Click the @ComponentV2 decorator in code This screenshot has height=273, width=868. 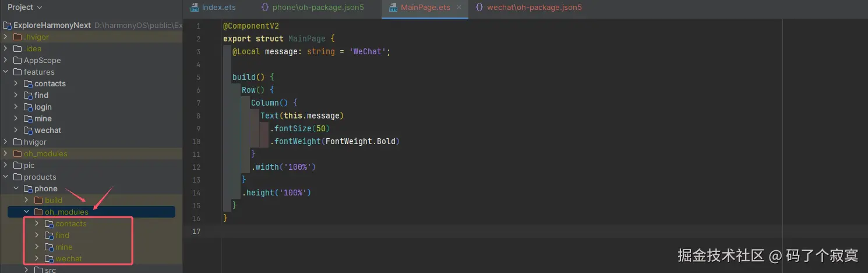(x=251, y=26)
